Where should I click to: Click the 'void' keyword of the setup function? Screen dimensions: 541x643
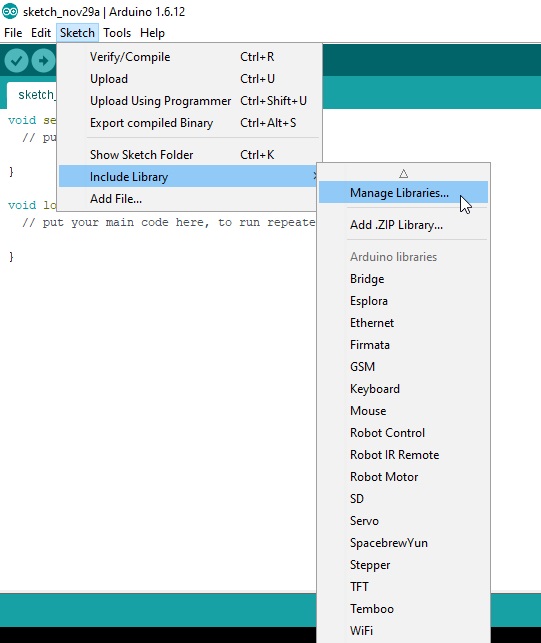(22, 120)
